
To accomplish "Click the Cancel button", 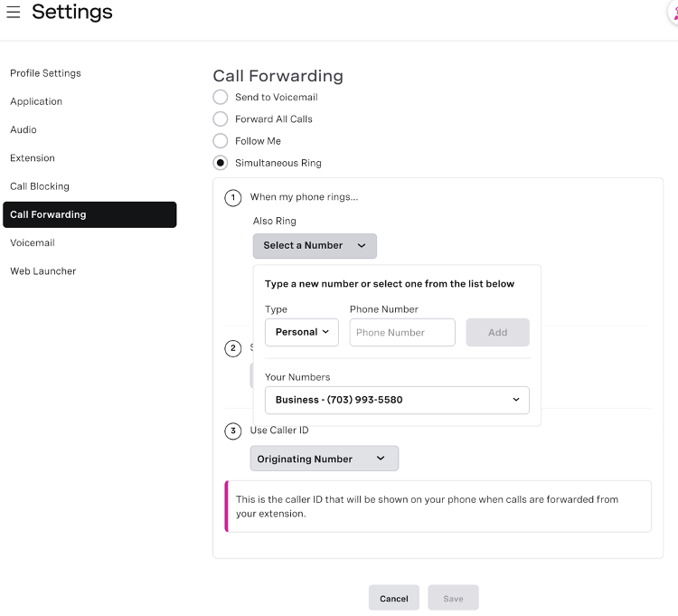I will 394,598.
